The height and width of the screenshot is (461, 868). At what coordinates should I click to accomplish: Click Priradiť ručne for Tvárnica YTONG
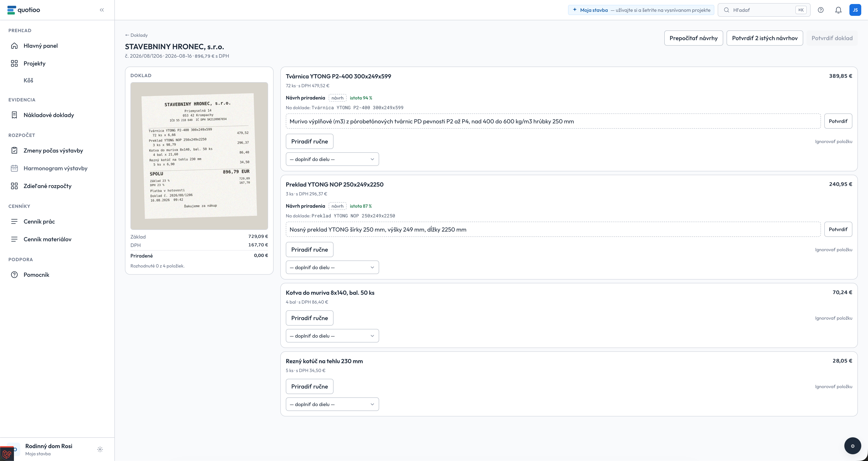(x=309, y=141)
